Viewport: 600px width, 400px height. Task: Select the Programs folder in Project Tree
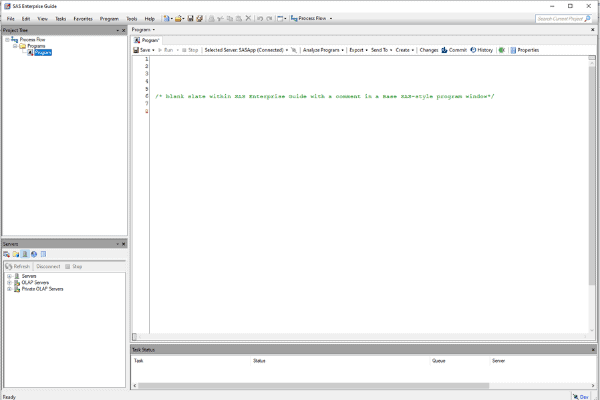[x=36, y=46]
